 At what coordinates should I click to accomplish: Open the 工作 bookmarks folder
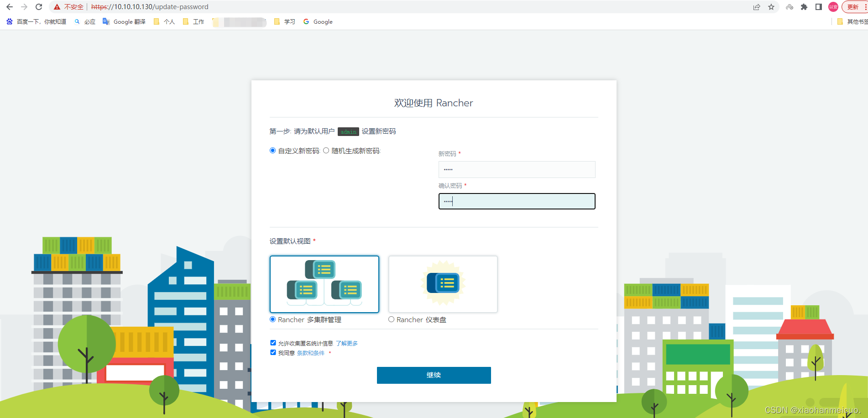tap(193, 21)
